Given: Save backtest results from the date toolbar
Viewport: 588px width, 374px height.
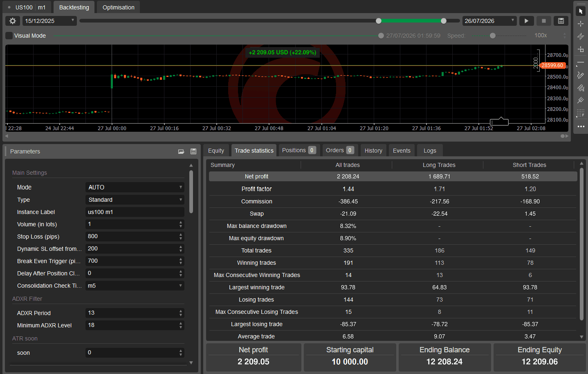Looking at the screenshot, I should (561, 21).
